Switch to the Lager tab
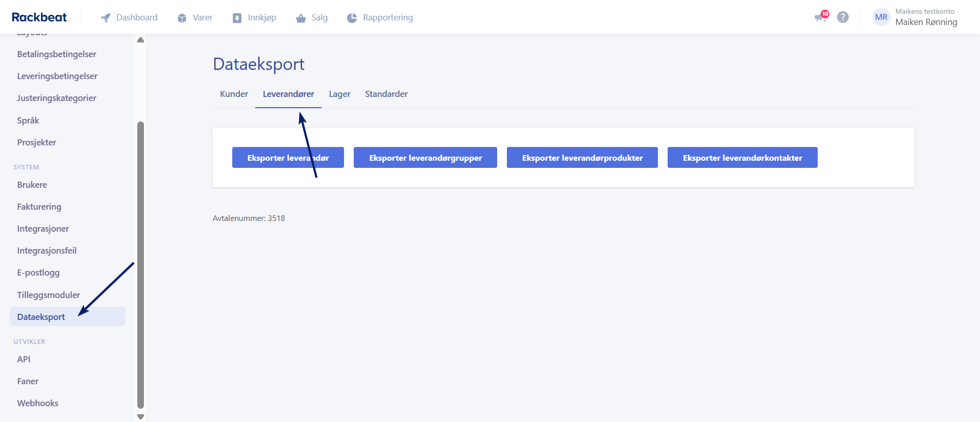This screenshot has width=980, height=422. click(x=339, y=94)
